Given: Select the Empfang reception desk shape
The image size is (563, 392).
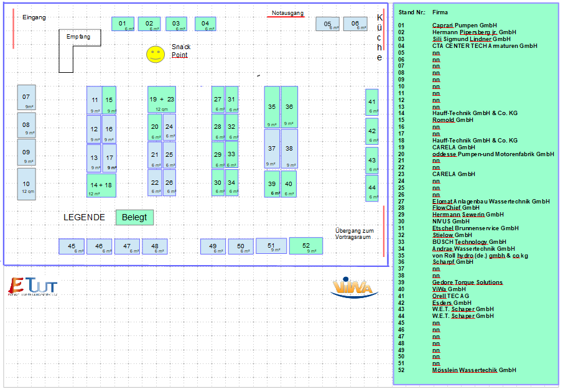Looking at the screenshot, I should [80, 51].
